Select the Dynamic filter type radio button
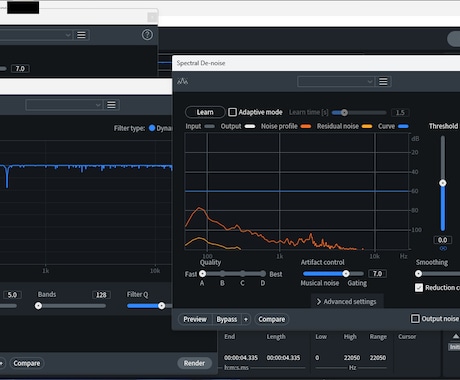 click(152, 128)
